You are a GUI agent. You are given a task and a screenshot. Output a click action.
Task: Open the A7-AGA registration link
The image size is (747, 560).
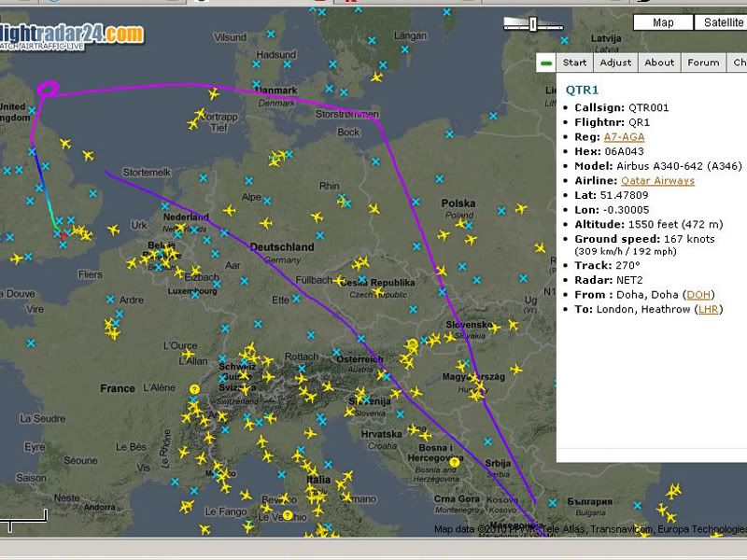[624, 137]
